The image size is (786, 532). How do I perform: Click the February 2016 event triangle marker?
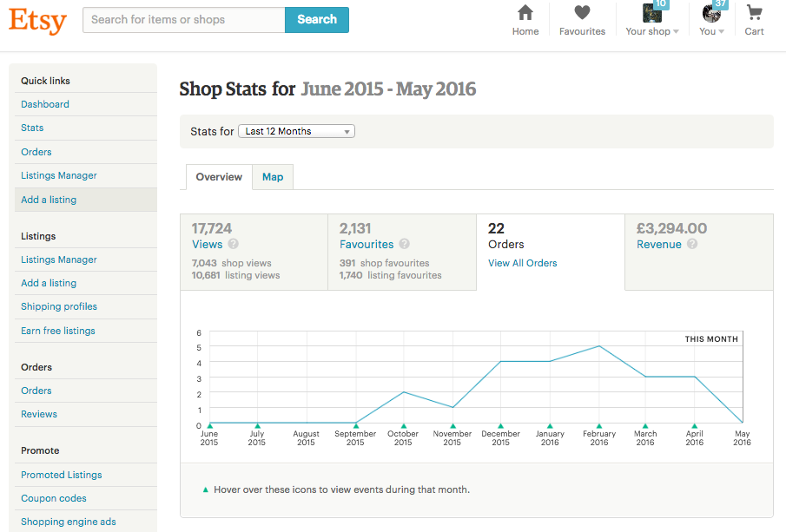(x=599, y=425)
